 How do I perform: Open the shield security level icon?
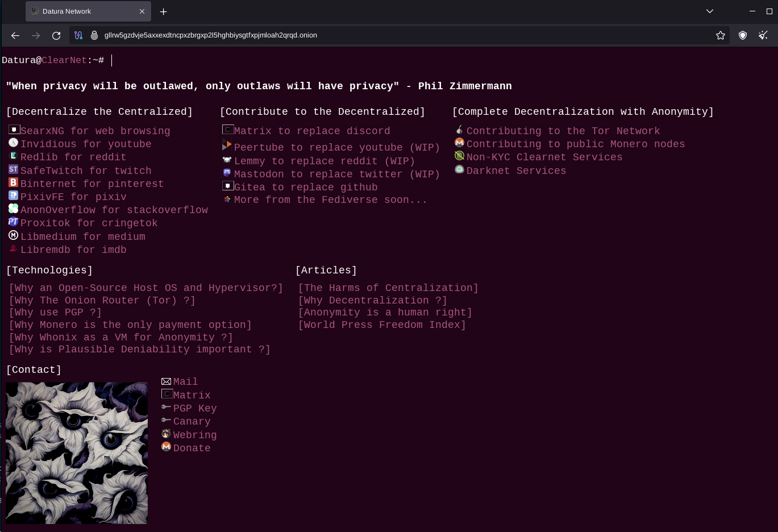[x=743, y=35]
